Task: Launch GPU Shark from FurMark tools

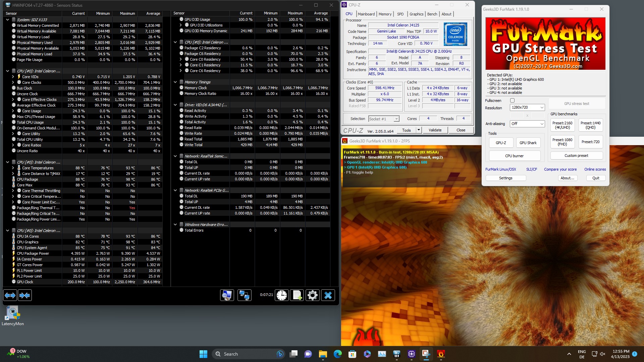Action: (x=528, y=143)
